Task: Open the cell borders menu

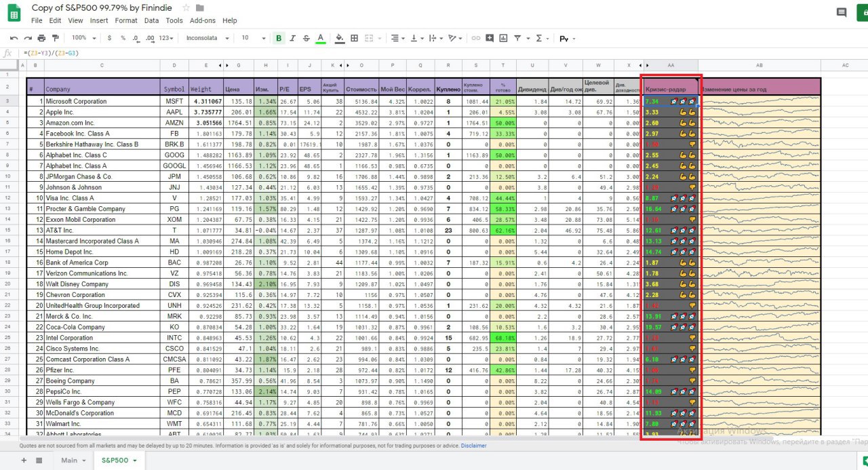Action: pyautogui.click(x=354, y=38)
